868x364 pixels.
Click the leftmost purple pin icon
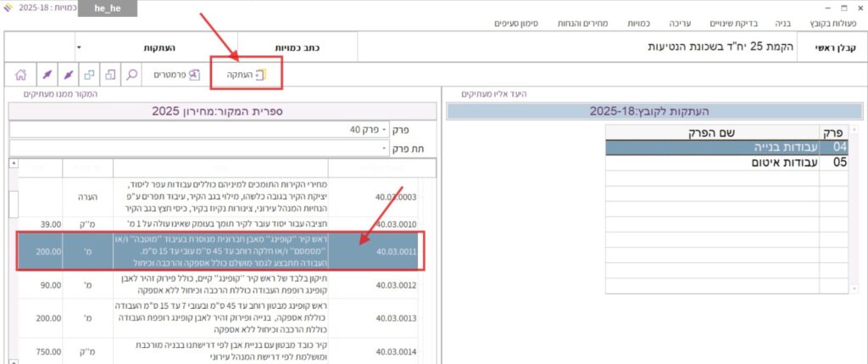[x=47, y=75]
